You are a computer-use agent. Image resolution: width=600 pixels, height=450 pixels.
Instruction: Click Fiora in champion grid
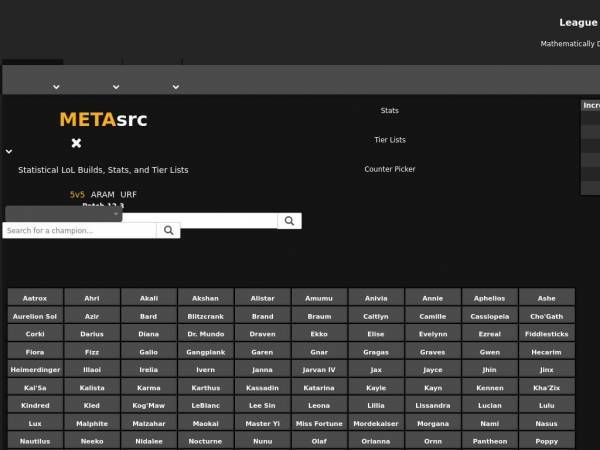(35, 351)
